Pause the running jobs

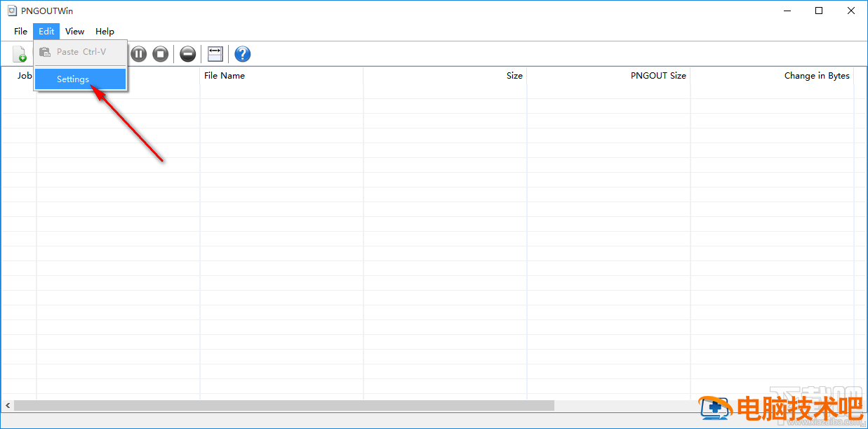[139, 54]
